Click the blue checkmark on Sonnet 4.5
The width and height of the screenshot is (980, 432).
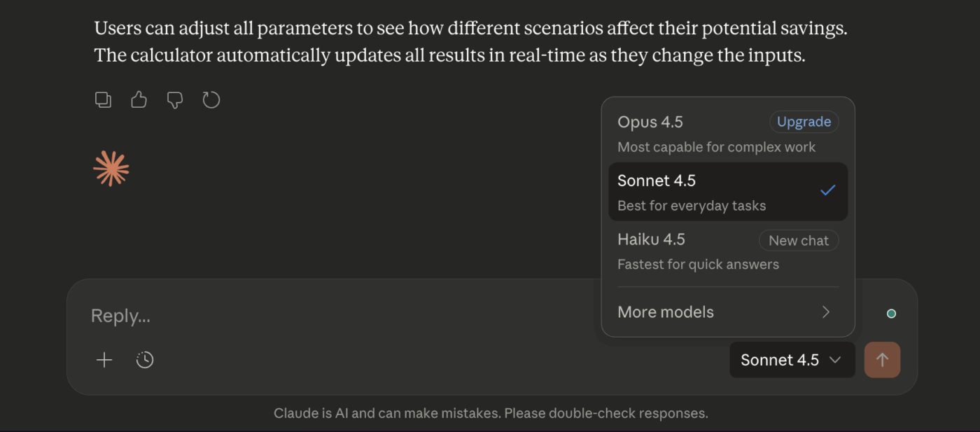coord(828,190)
